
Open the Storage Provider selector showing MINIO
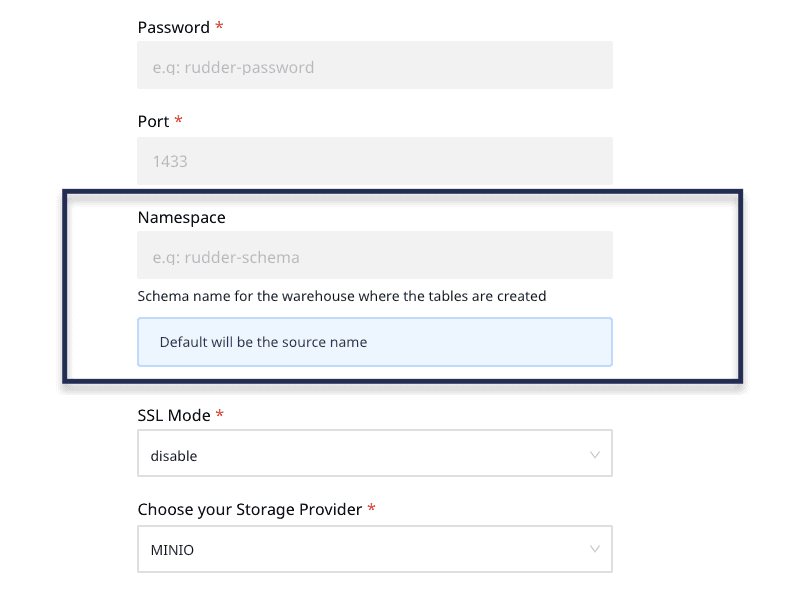(x=375, y=549)
